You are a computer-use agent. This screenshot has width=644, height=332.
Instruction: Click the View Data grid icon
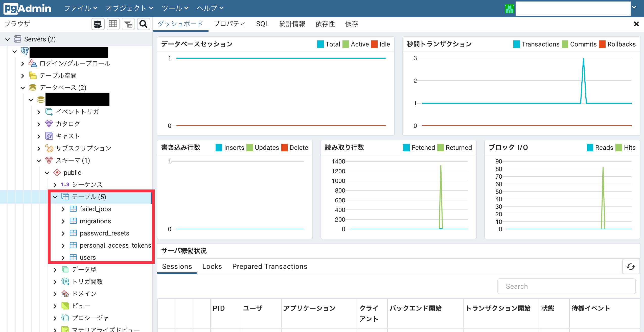(113, 24)
